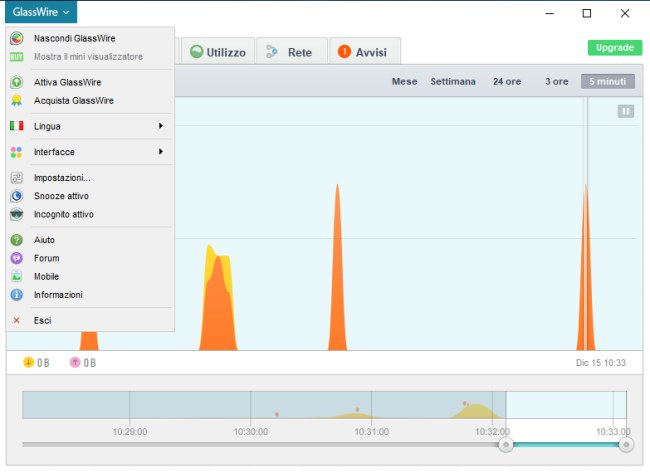The image size is (650, 473).
Task: Select the 3 ore time range
Action: click(x=556, y=81)
